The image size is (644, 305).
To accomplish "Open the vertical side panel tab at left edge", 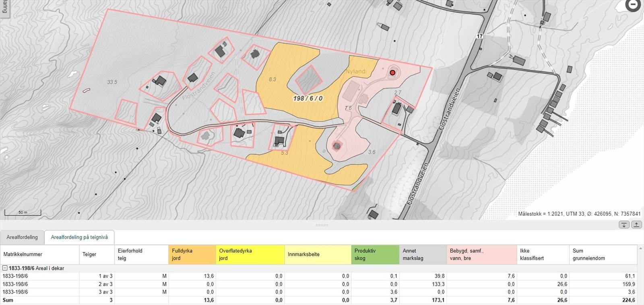I will pyautogui.click(x=4, y=7).
